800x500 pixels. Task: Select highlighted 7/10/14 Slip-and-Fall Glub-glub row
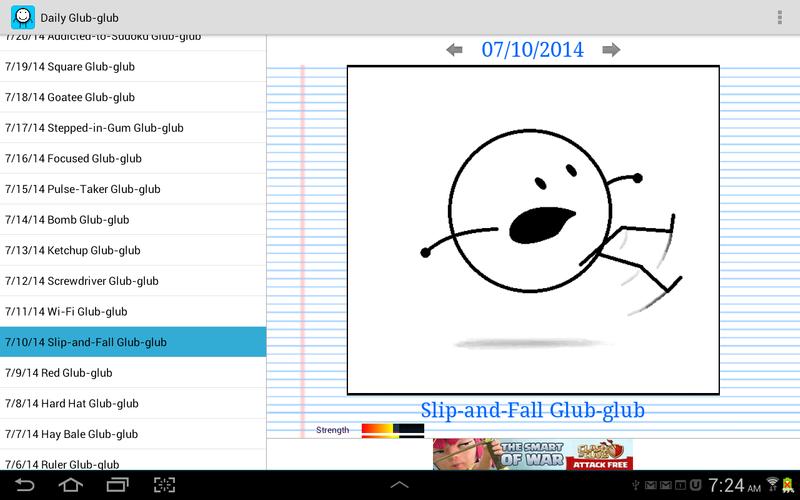pyautogui.click(x=133, y=342)
